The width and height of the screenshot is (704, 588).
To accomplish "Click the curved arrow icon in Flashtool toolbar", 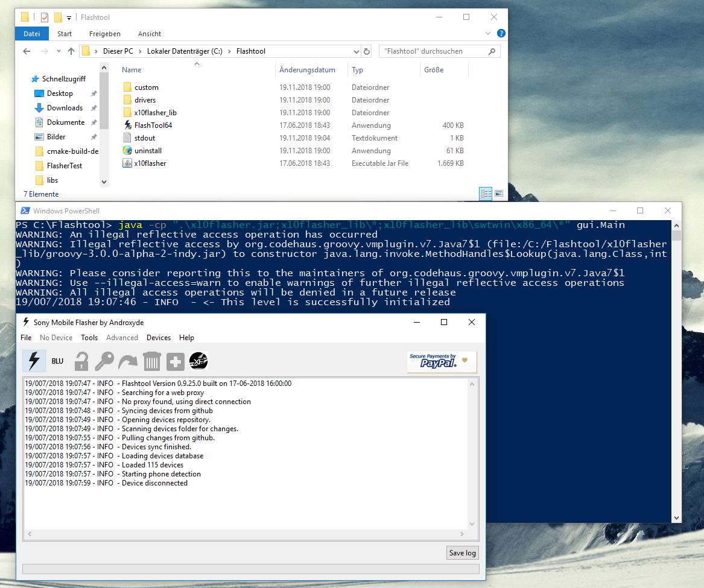I will [128, 361].
